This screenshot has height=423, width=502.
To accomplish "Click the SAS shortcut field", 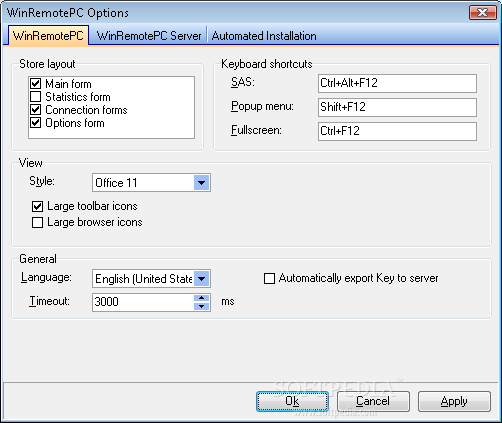I will [397, 83].
